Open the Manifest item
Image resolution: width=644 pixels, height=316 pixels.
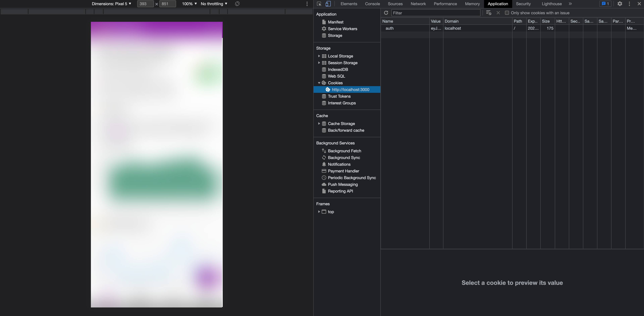(335, 22)
